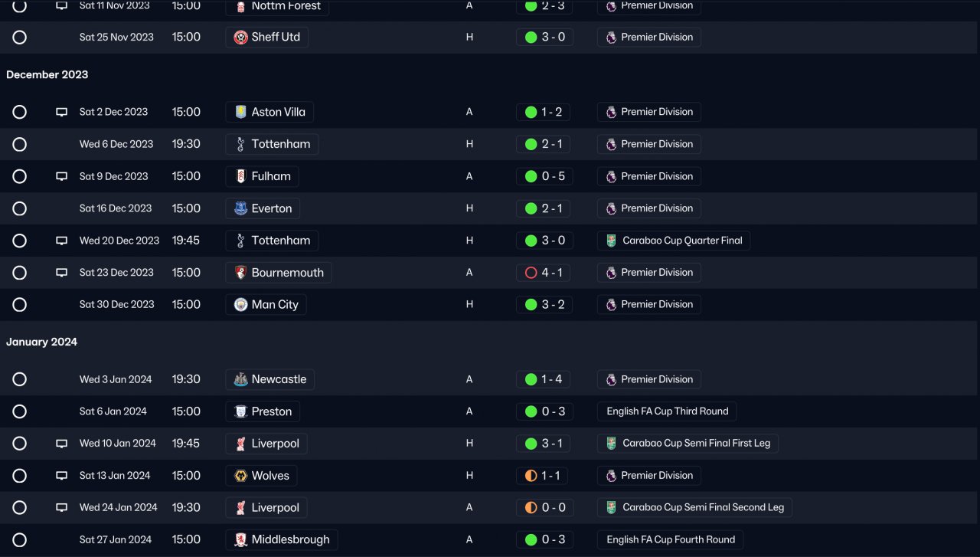Screen dimensions: 980x557
Task: Open the Fulham 0 - 5 result
Action: click(544, 176)
